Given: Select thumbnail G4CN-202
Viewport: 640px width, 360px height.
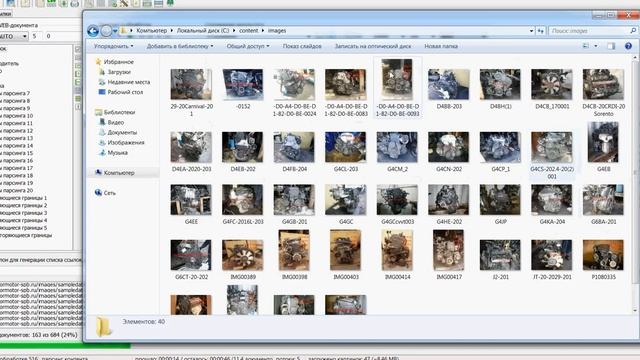Looking at the screenshot, I should click(x=449, y=147).
